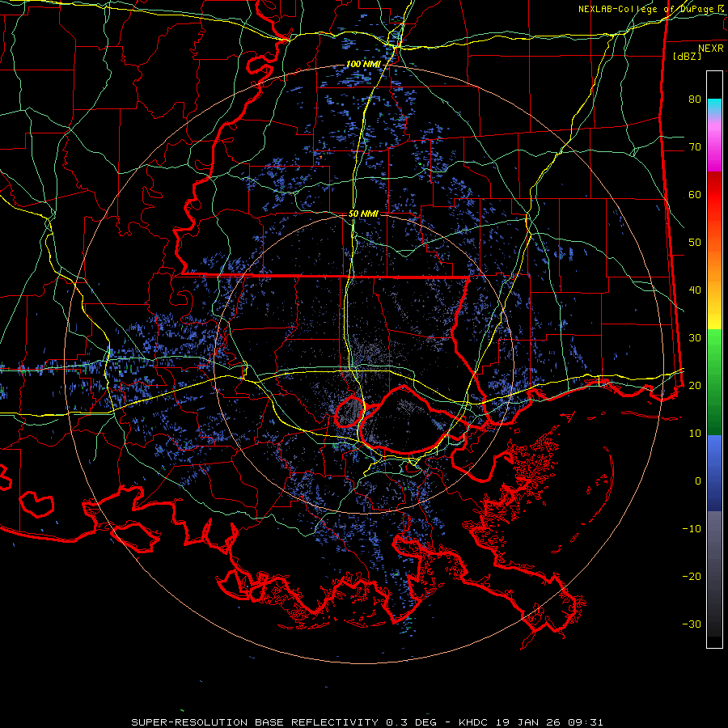This screenshot has width=728, height=728.
Task: Click the 40 value on the dBZ scale
Action: 695,290
